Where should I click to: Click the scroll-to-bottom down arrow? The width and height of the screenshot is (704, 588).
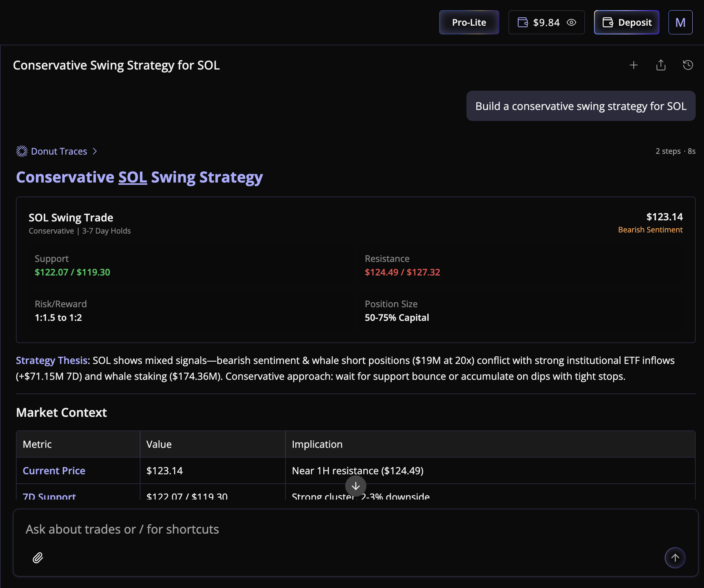355,486
